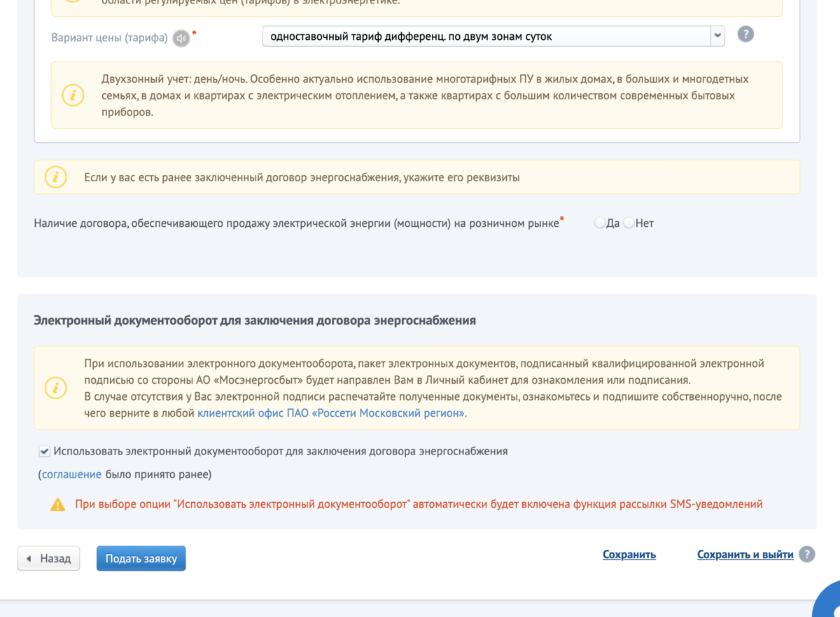This screenshot has width=840, height=617.
Task: Open the соглашение link
Action: (71, 475)
